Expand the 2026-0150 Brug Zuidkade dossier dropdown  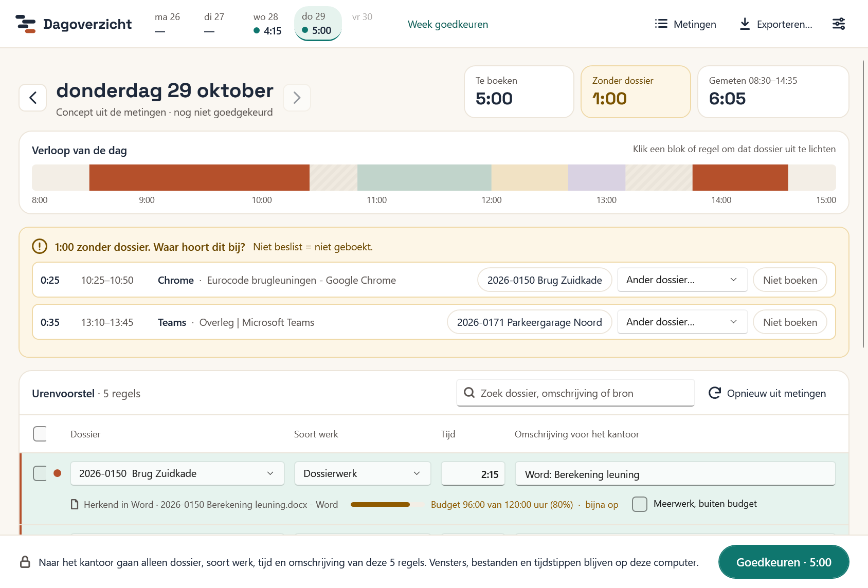tap(177, 473)
